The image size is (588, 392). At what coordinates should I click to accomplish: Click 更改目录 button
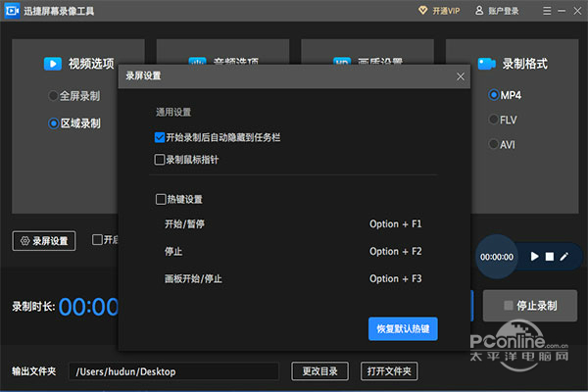pos(319,371)
